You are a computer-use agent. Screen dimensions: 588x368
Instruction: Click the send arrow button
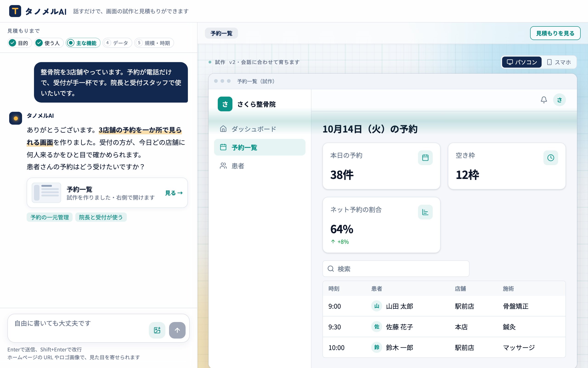[x=177, y=330]
